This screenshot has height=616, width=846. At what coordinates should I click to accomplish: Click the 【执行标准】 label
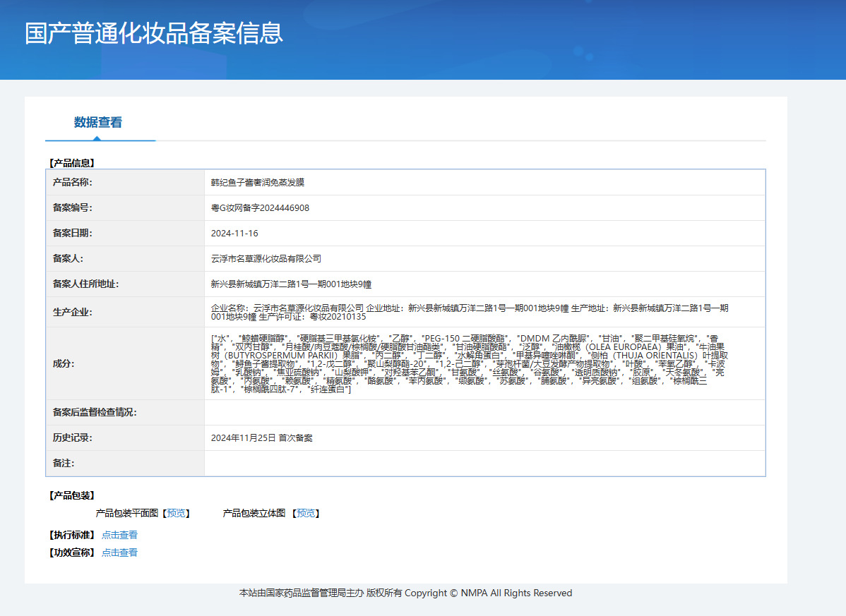pos(72,535)
